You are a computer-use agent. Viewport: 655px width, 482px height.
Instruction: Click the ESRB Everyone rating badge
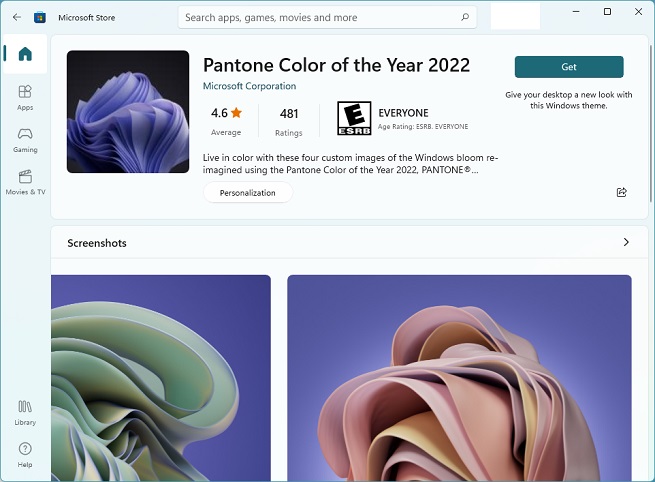tap(354, 118)
